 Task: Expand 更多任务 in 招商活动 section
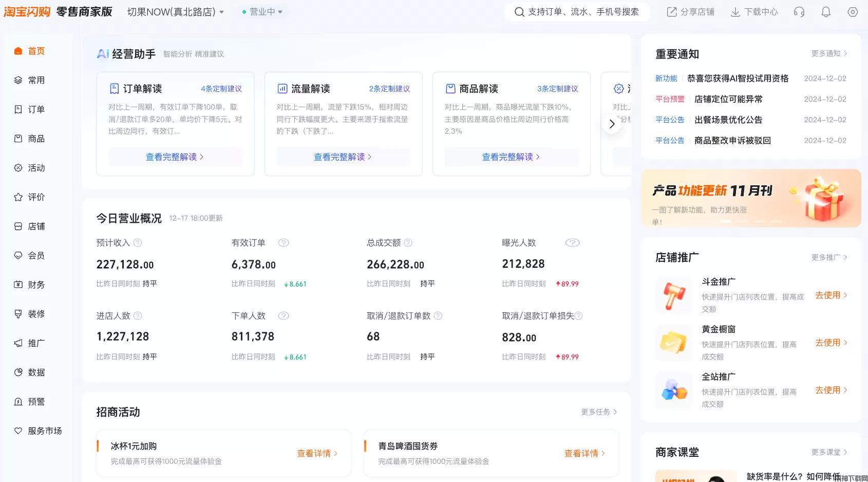pyautogui.click(x=599, y=412)
